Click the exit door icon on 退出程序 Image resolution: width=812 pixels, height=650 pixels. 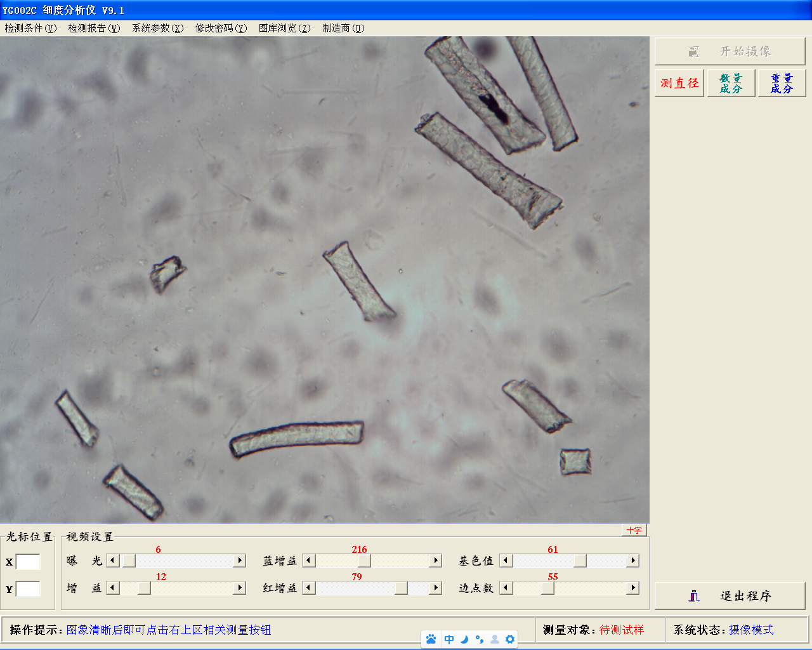click(x=694, y=596)
